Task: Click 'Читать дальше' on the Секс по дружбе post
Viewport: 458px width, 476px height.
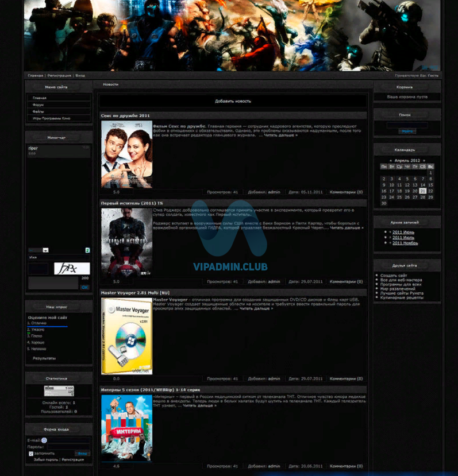Action: tap(281, 135)
